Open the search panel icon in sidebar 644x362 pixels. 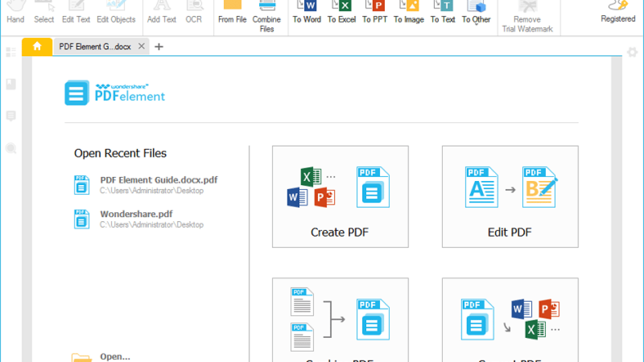(11, 148)
